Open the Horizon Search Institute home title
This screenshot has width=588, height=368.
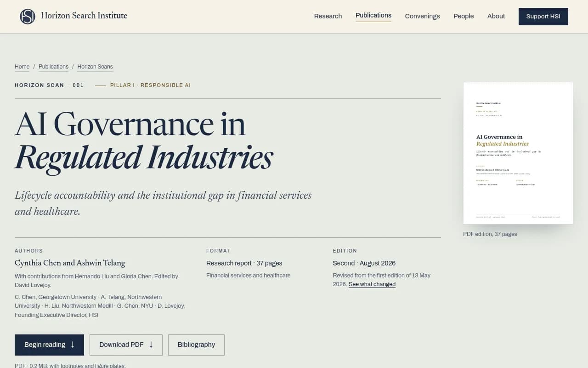84,16
